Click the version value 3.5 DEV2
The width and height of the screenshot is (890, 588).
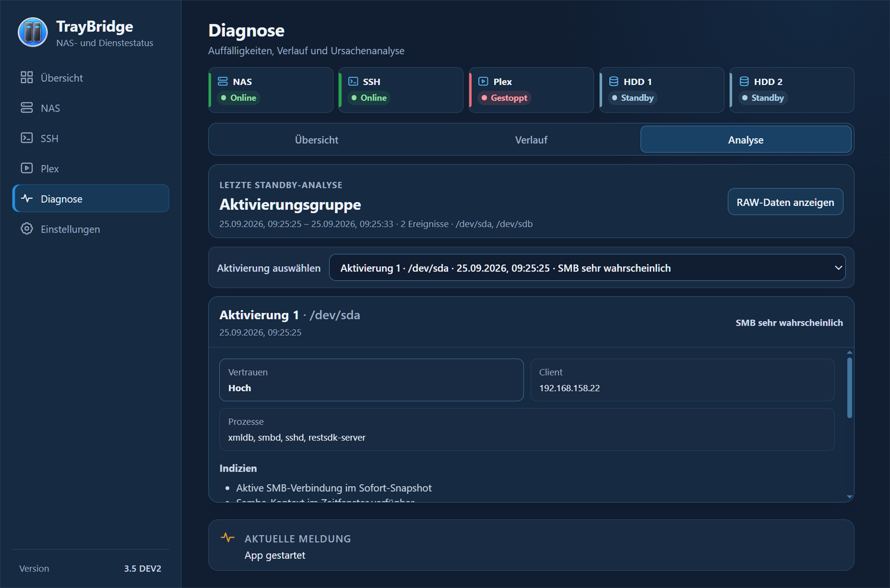point(142,568)
